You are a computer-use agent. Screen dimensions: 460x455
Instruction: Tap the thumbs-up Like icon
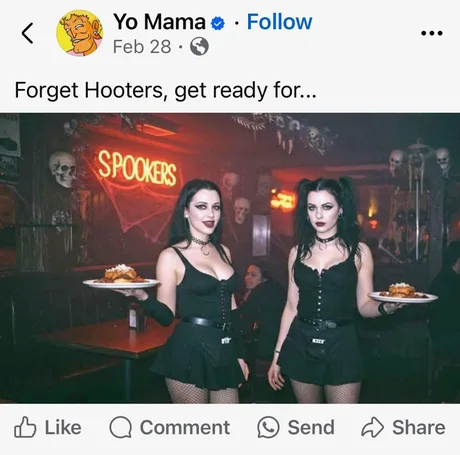(x=25, y=427)
